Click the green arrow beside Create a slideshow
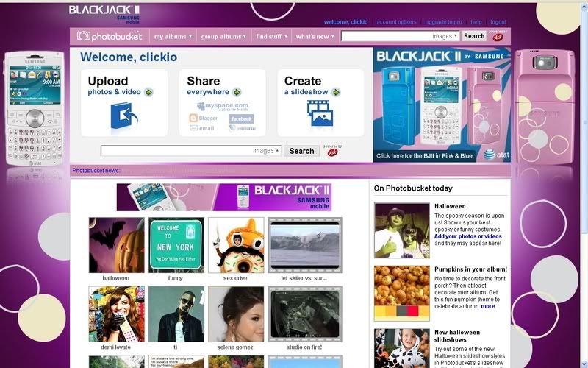Viewport: 588px width, 368px height. (336, 92)
